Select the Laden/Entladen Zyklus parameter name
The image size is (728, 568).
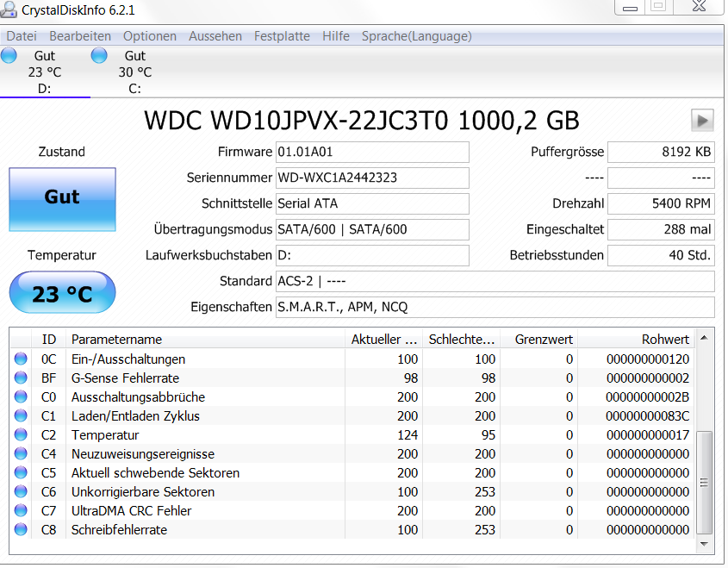(x=135, y=416)
